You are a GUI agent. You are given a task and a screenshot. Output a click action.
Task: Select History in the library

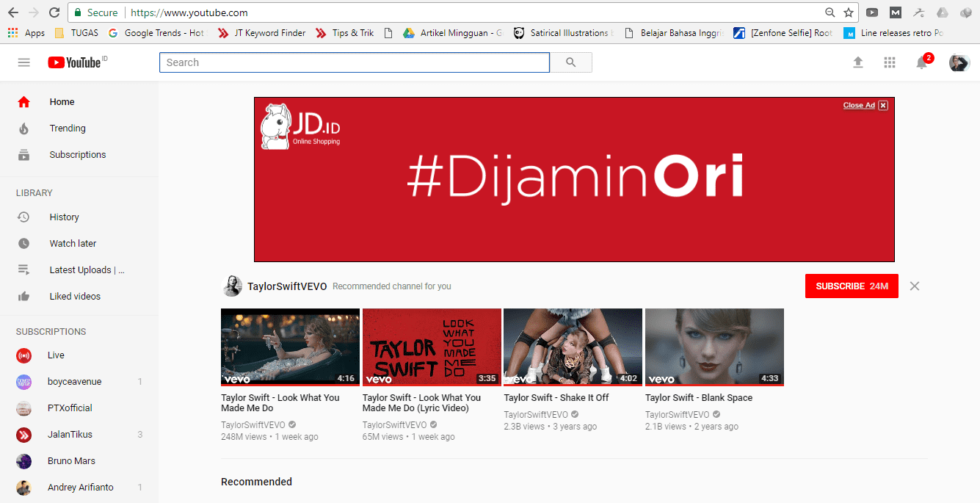tap(79, 217)
